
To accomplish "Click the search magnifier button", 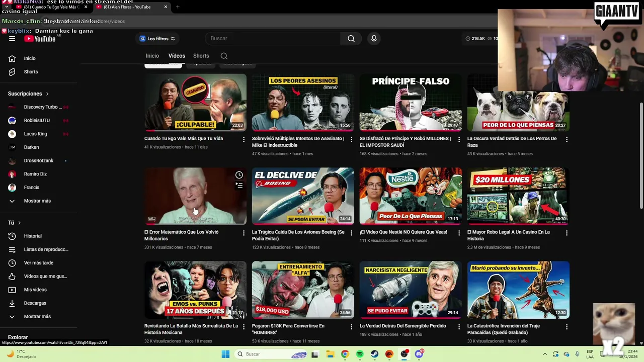I will point(351,39).
